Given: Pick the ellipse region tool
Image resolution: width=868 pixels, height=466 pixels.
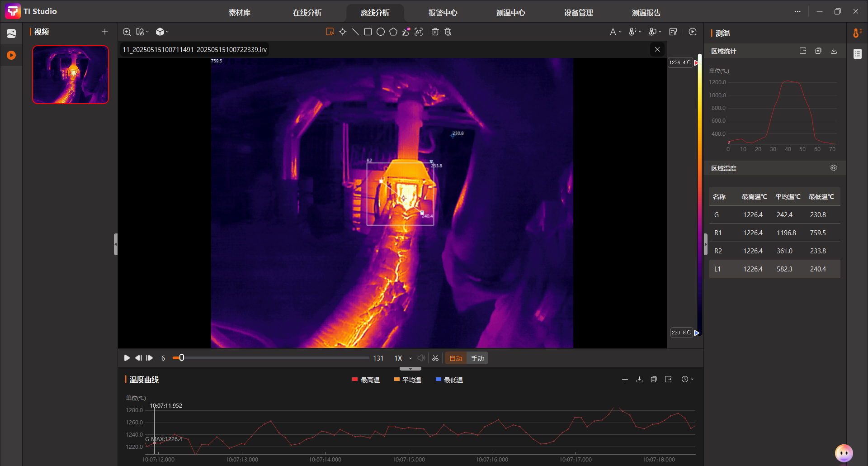Looking at the screenshot, I should coord(381,32).
